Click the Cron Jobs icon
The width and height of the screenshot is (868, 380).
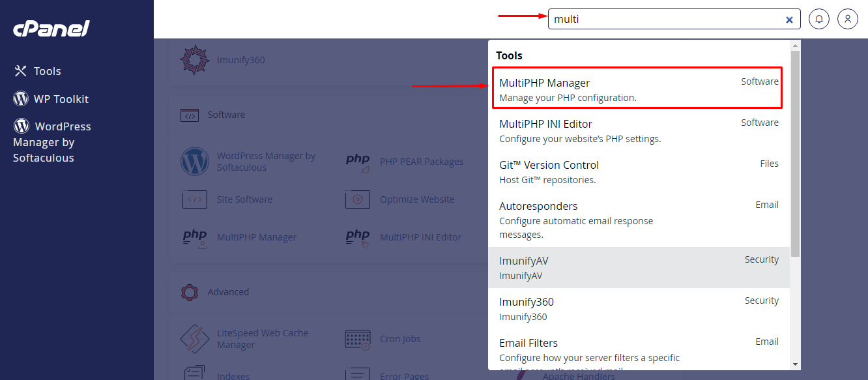358,339
